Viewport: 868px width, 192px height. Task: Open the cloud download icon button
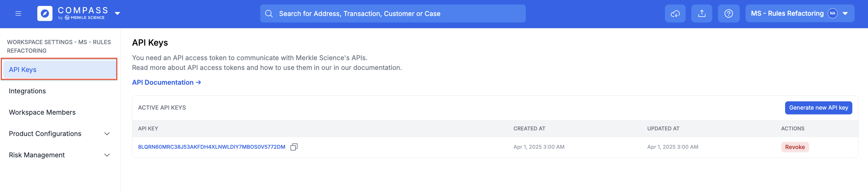pyautogui.click(x=675, y=14)
